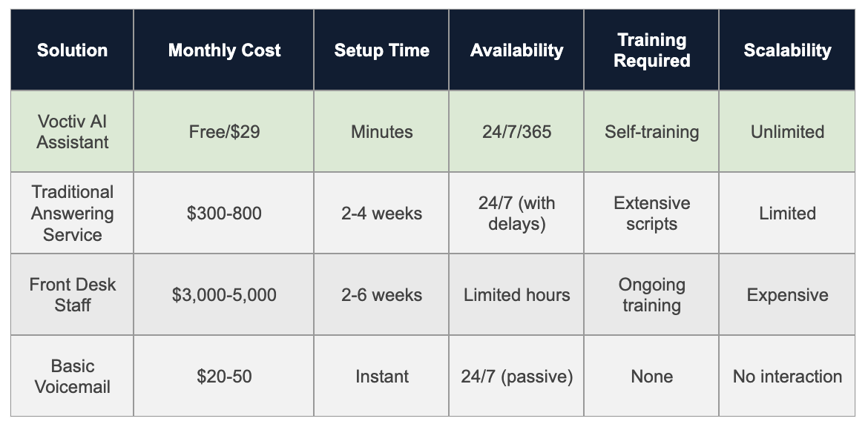Click the $3,000-5,000 cost cell

[x=224, y=295]
